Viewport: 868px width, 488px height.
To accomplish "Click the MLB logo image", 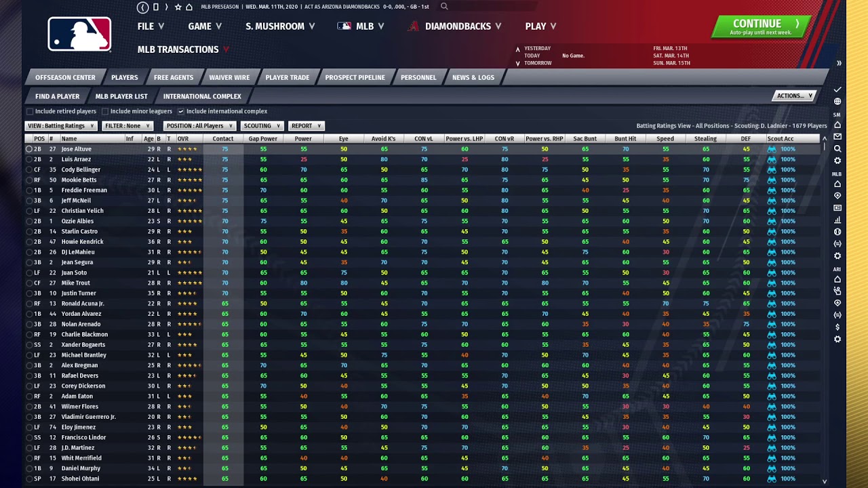I will point(79,34).
